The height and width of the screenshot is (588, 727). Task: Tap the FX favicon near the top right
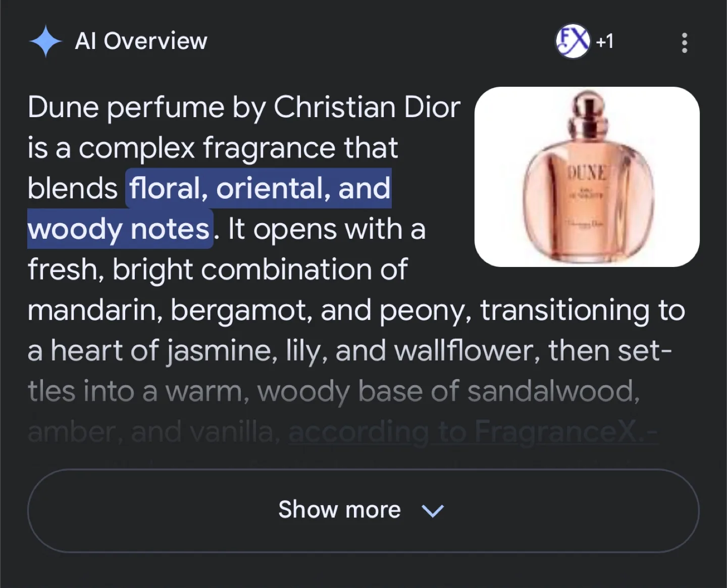(x=573, y=41)
